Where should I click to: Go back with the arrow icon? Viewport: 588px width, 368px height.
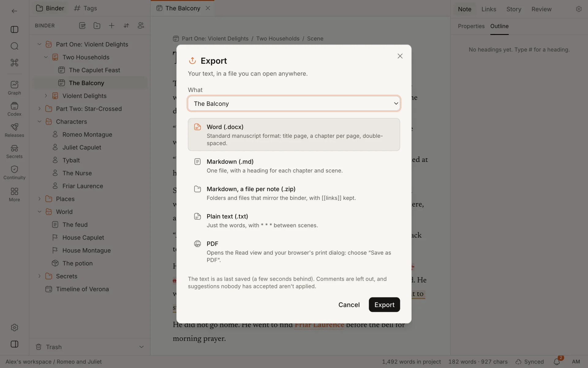tap(14, 11)
